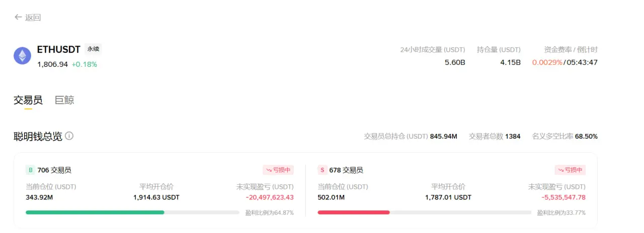
Task: Click the 永续 perpetual label badge
Action: (93, 49)
